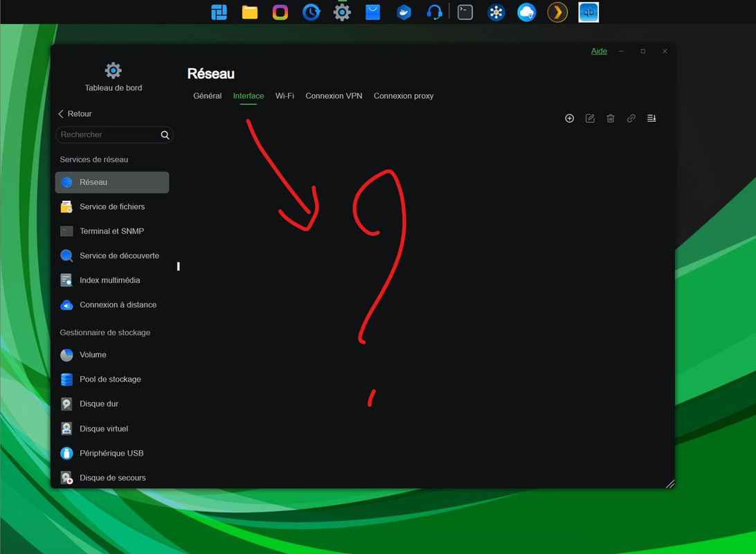The width and height of the screenshot is (756, 554).
Task: Open Service de découverte
Action: pyautogui.click(x=112, y=256)
